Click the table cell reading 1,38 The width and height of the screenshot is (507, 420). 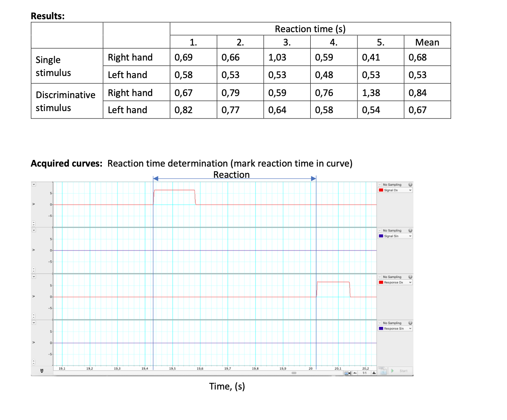tap(380, 92)
